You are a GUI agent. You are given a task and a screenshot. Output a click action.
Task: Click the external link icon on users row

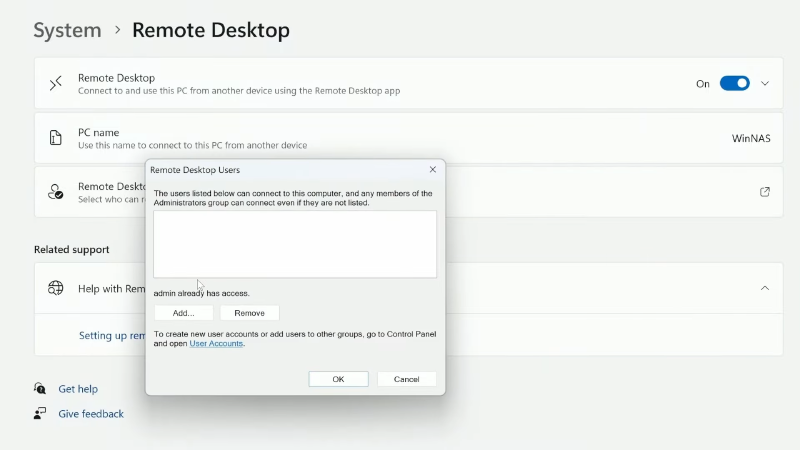click(765, 192)
